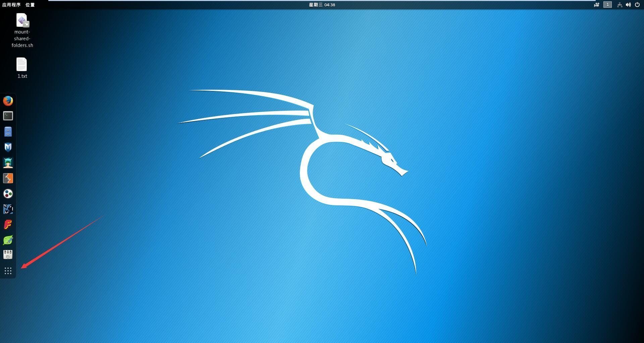Click workspace indicator showing 1
The width and height of the screenshot is (644, 343).
[607, 5]
